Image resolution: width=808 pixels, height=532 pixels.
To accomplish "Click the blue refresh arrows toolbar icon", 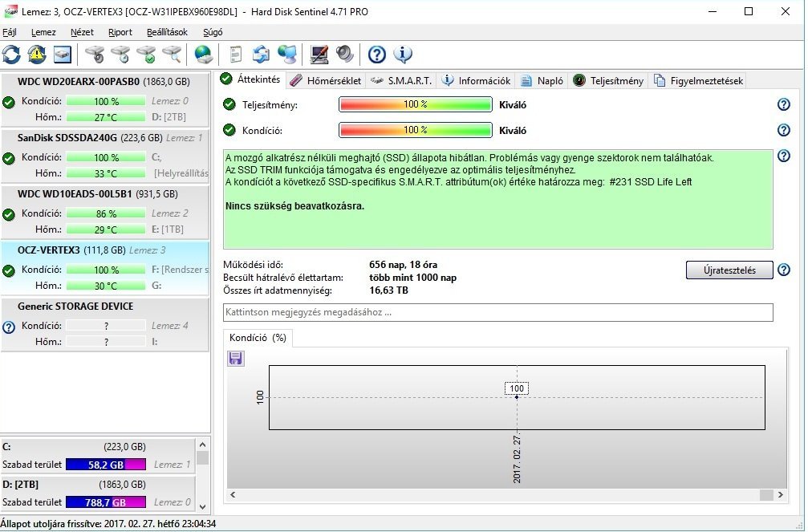I will (11, 54).
